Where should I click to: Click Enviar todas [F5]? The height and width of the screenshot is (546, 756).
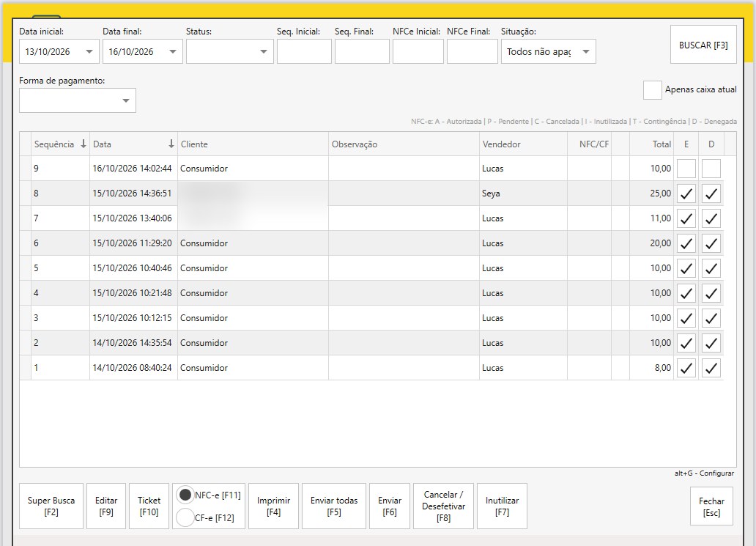(x=334, y=506)
